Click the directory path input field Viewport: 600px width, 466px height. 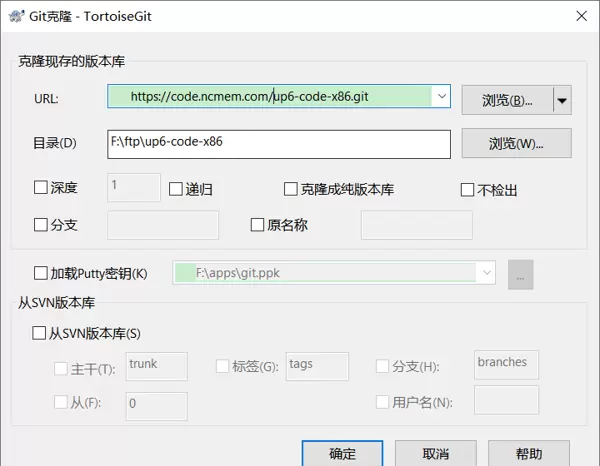coord(279,143)
